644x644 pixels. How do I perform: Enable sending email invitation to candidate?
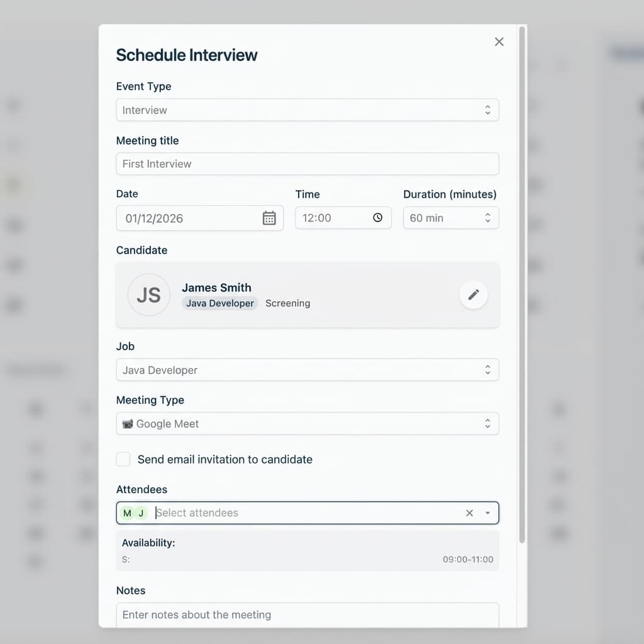point(123,459)
